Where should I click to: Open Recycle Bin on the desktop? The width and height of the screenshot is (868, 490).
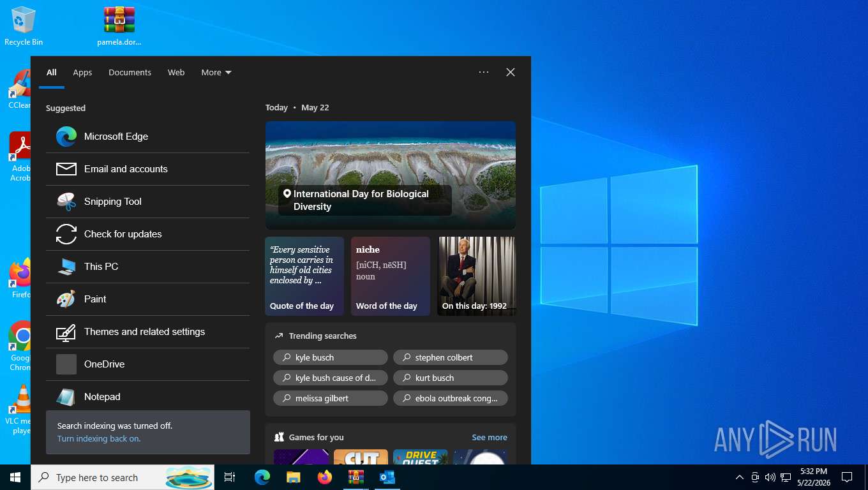click(24, 26)
